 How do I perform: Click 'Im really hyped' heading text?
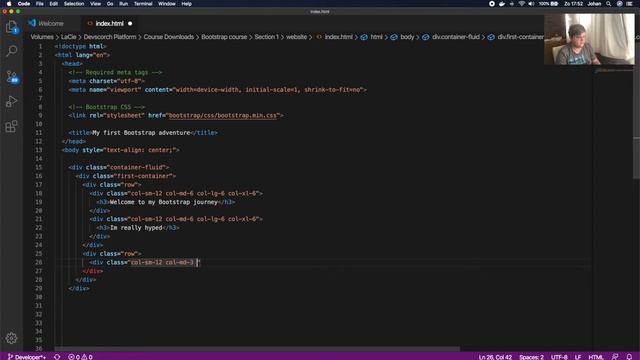pyautogui.click(x=136, y=228)
